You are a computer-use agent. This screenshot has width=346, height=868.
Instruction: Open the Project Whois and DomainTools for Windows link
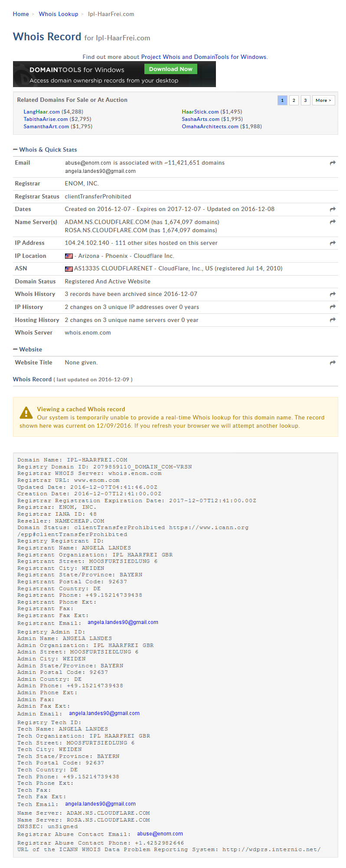pyautogui.click(x=204, y=57)
